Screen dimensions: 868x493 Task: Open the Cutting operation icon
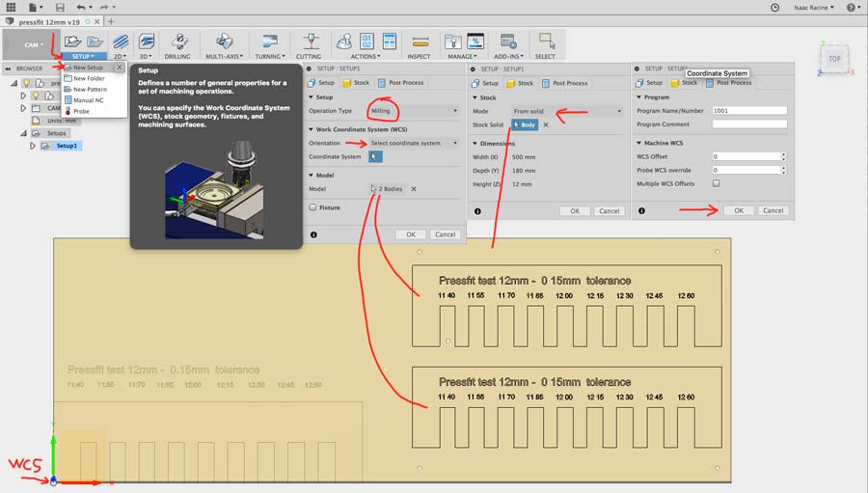(x=309, y=41)
